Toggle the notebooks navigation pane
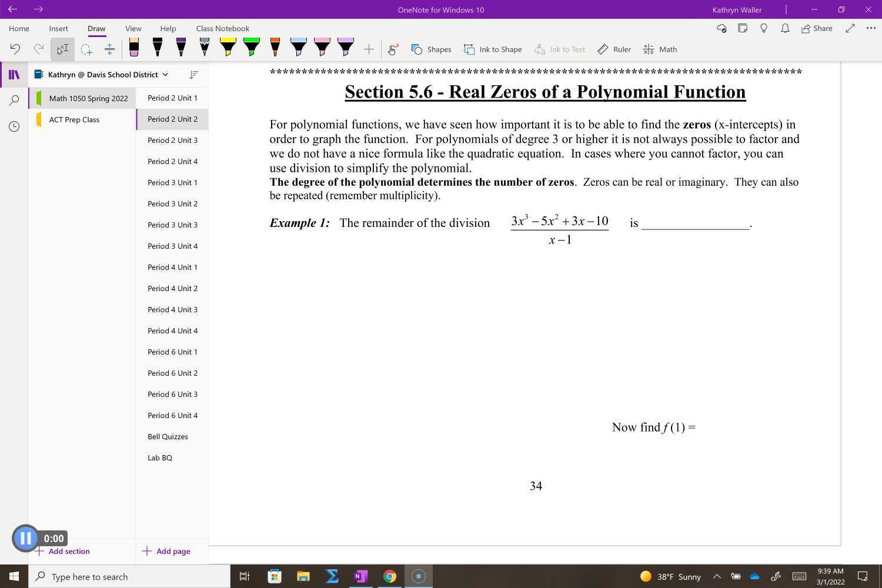Image resolution: width=882 pixels, height=588 pixels. 14,74
